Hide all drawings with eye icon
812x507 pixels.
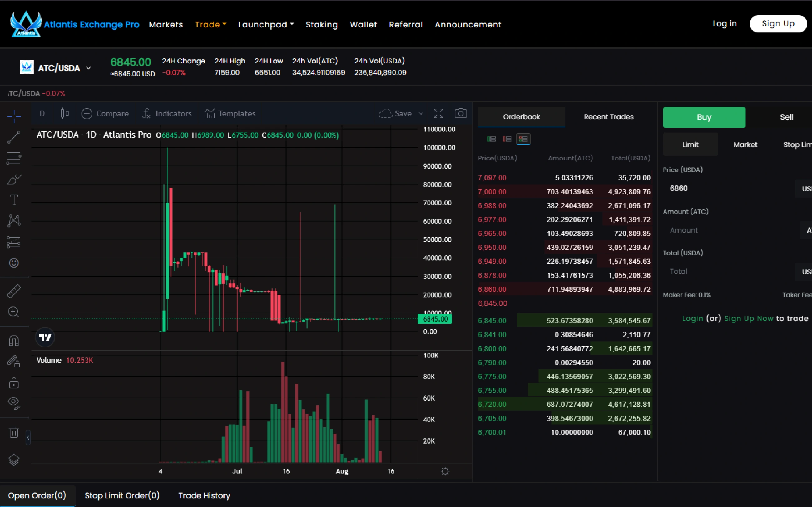pos(14,403)
